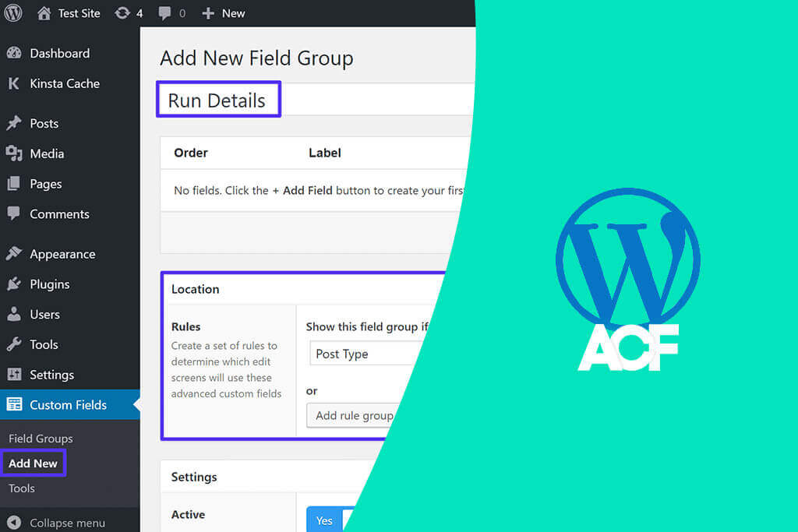Click the Run Details title field
Screen dimensions: 798x532
click(x=218, y=99)
